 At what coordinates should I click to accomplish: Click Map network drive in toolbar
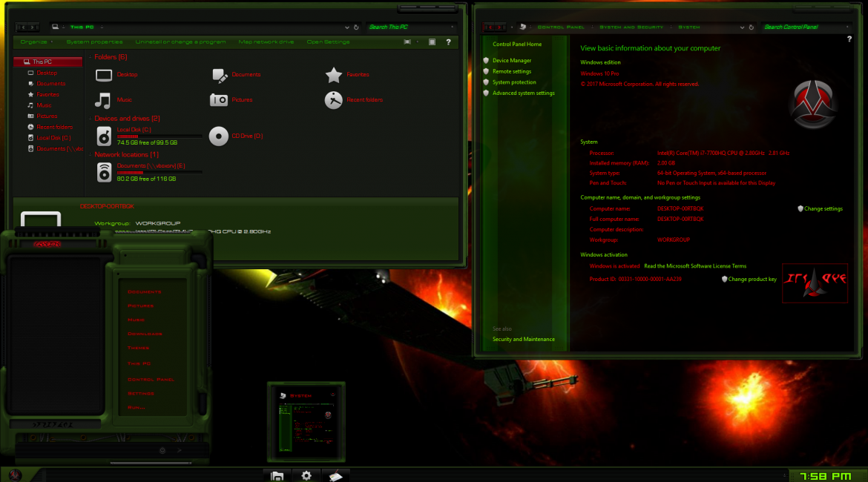coord(266,42)
